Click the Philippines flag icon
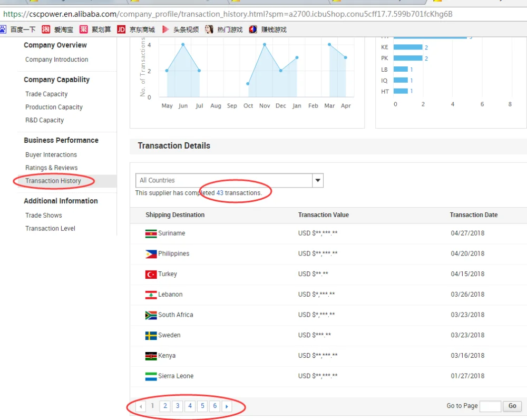527x420 pixels. [151, 254]
